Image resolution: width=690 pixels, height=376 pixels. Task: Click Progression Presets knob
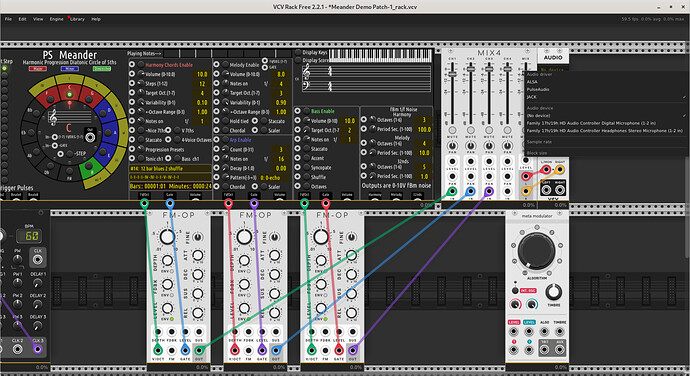[141, 149]
